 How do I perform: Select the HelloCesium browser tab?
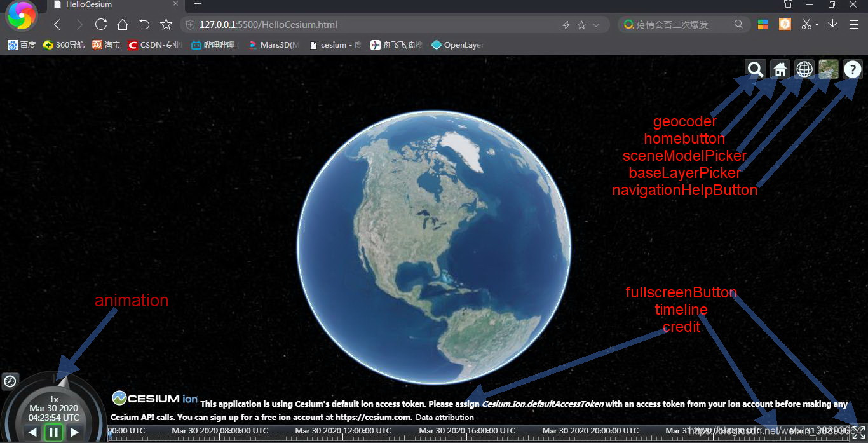114,4
